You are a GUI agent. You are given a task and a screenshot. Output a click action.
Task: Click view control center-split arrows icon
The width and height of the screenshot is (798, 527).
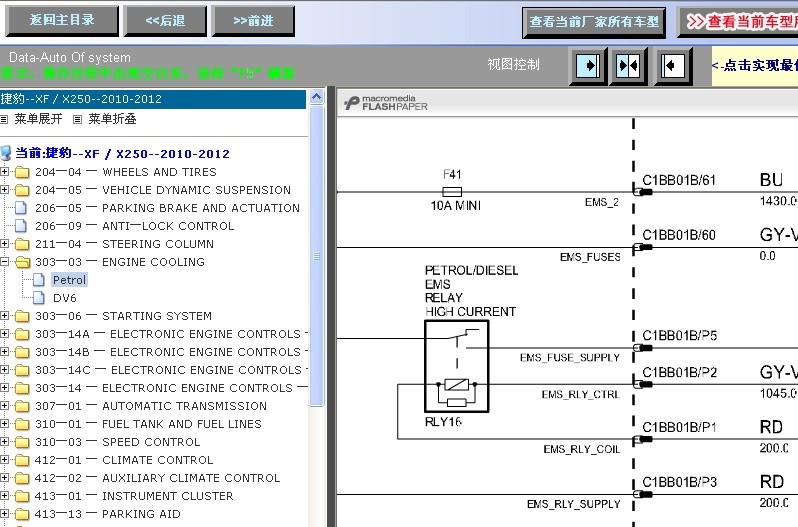(628, 66)
